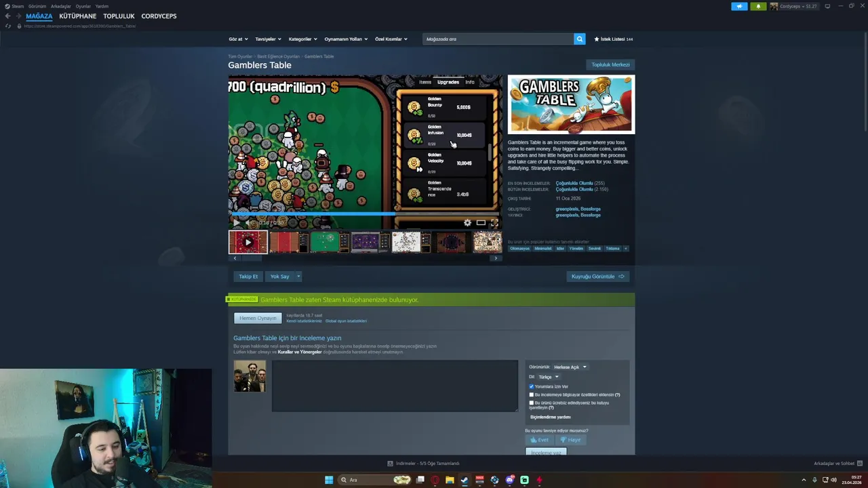Open Friends and Chat

pos(837,464)
